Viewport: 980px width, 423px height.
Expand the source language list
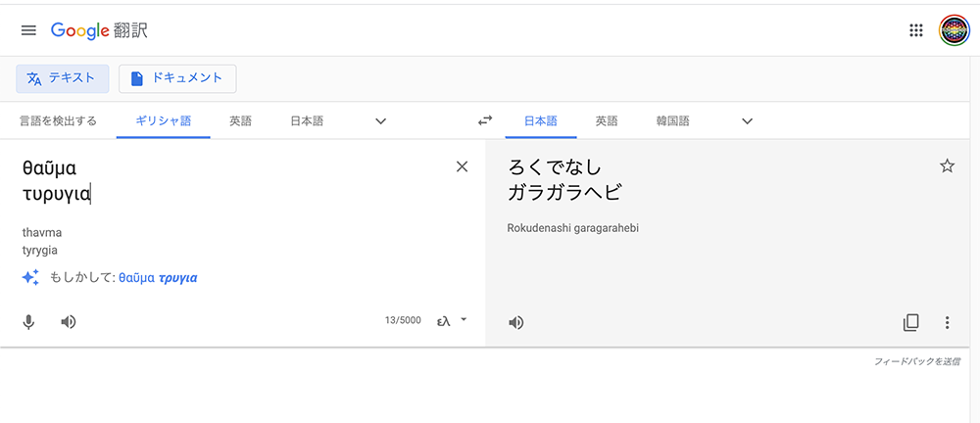coord(381,121)
